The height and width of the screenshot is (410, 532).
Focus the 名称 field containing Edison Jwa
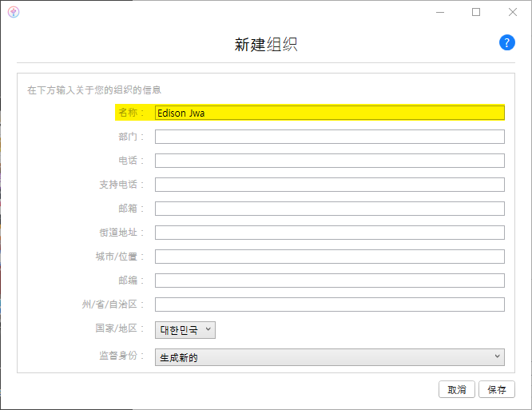click(x=329, y=113)
